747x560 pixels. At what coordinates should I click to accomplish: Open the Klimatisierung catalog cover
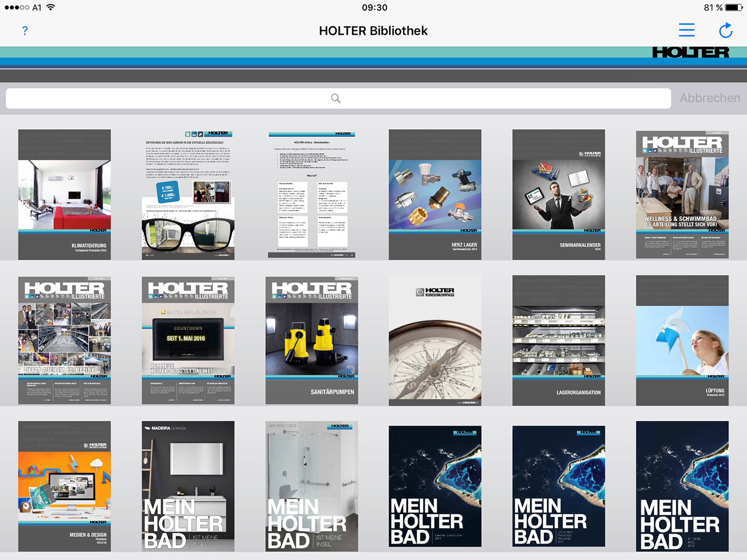pos(65,195)
